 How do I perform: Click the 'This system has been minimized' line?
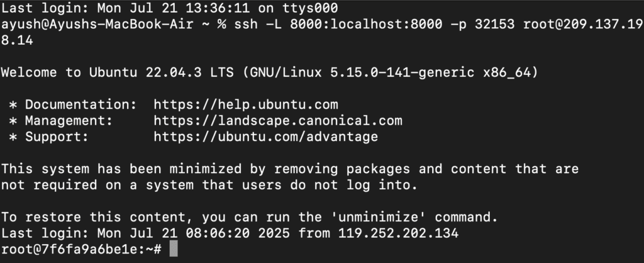click(289, 169)
